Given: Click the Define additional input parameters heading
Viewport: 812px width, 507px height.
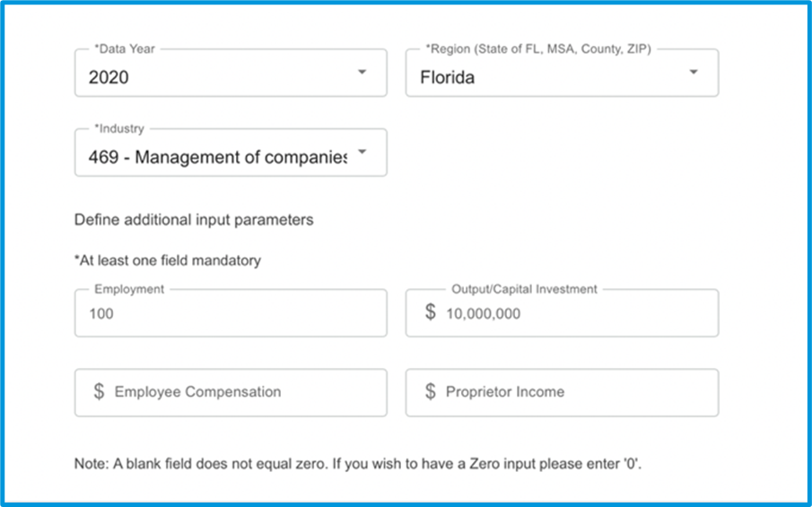Looking at the screenshot, I should tap(194, 220).
